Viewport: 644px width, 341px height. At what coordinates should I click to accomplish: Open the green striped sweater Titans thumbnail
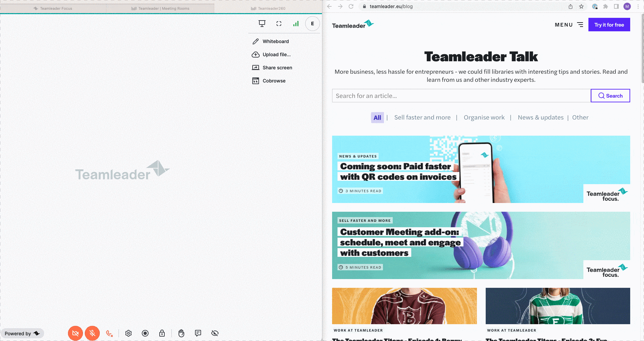[558, 306]
